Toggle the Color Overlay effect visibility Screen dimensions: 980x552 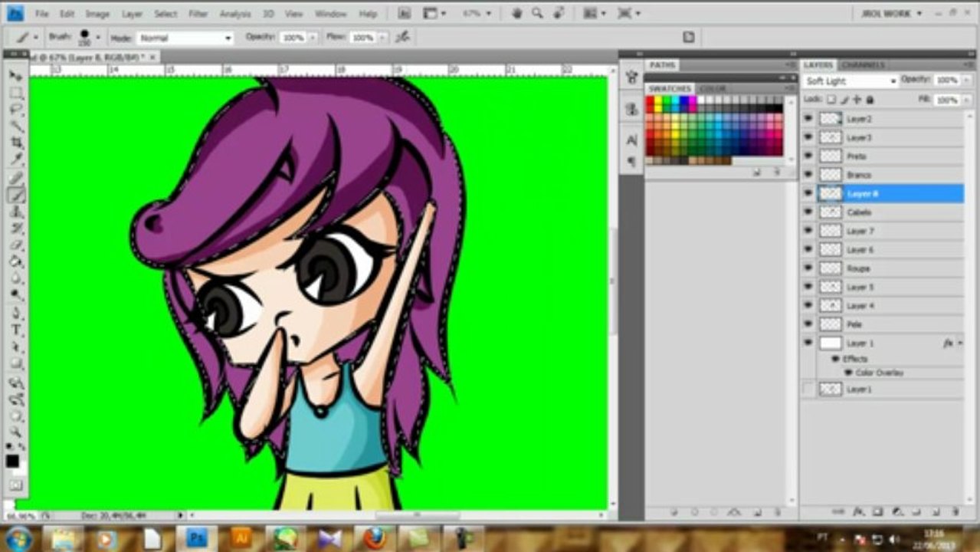tap(848, 373)
